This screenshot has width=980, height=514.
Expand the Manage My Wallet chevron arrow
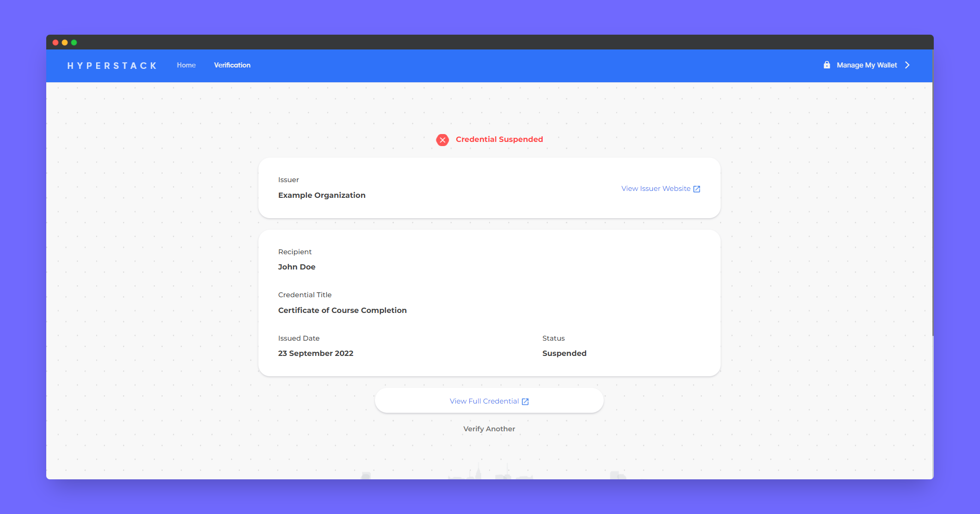[x=907, y=65]
